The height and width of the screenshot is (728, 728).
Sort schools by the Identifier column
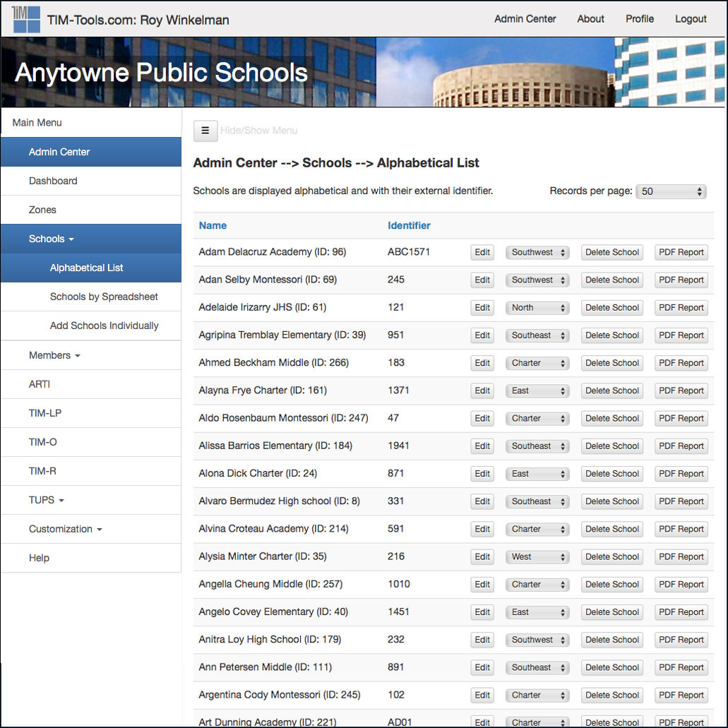[409, 226]
